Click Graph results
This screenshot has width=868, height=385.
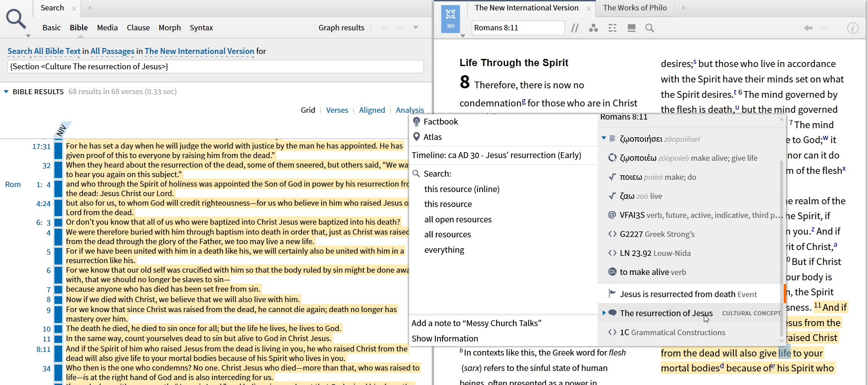tap(341, 28)
